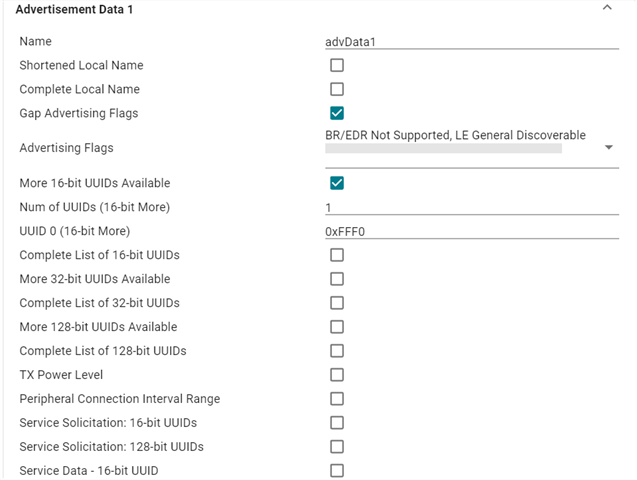Enable Shortened Local Name checkbox
This screenshot has width=637, height=480.
pos(337,65)
